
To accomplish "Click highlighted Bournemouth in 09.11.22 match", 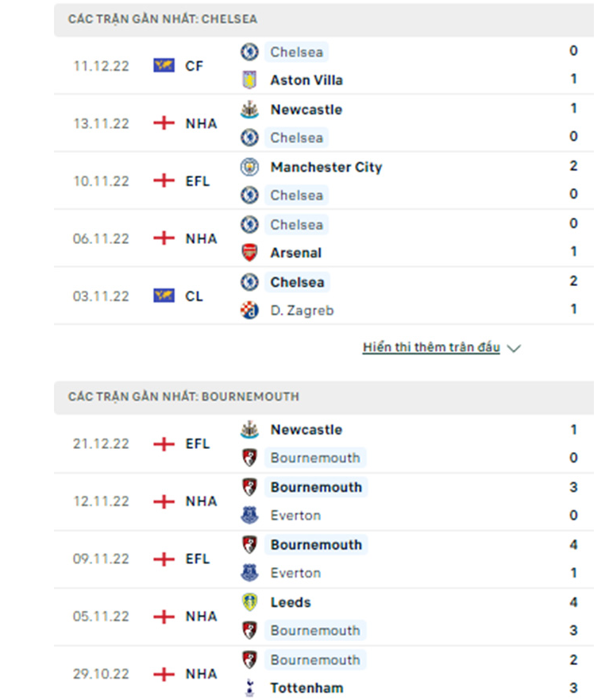I will [316, 544].
